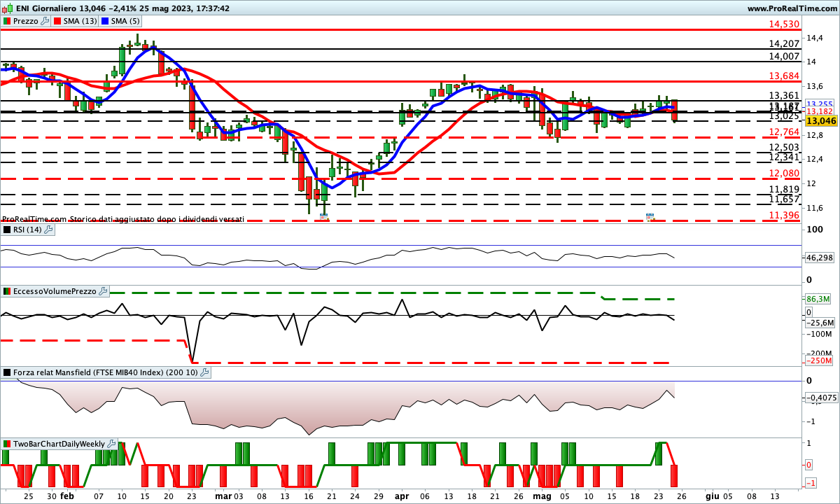Click the dividend-adjusted data notice text
The image size is (840, 504).
(123, 219)
